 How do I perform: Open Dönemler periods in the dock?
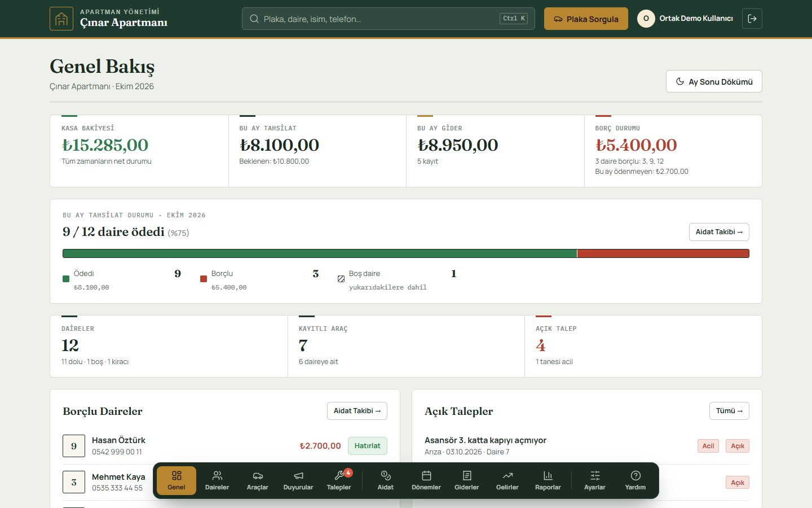tap(426, 480)
